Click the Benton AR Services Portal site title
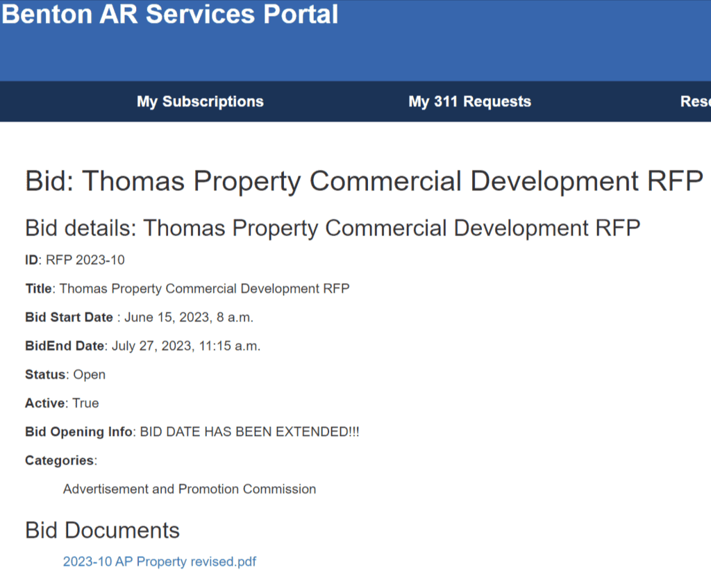The image size is (711, 588). click(x=169, y=14)
